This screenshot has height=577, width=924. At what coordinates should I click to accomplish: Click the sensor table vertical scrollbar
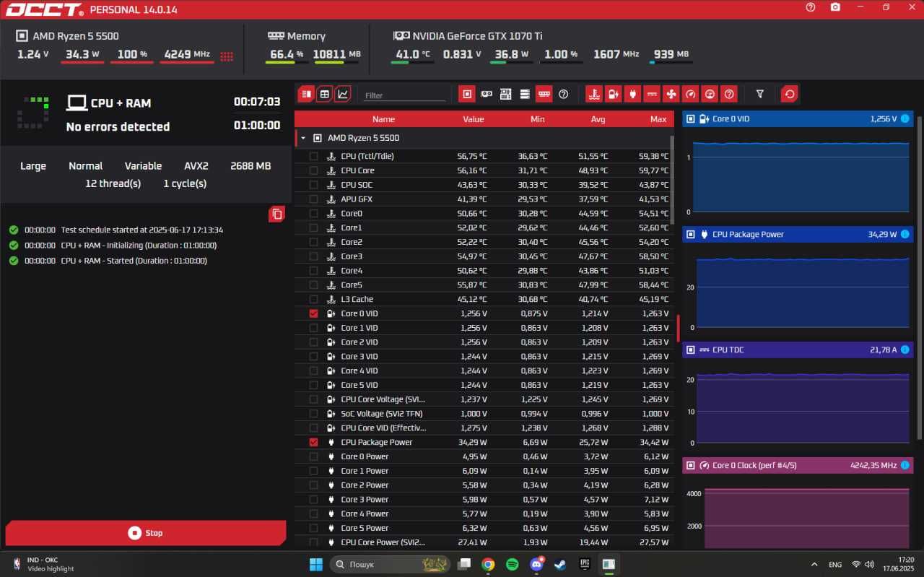click(673, 181)
